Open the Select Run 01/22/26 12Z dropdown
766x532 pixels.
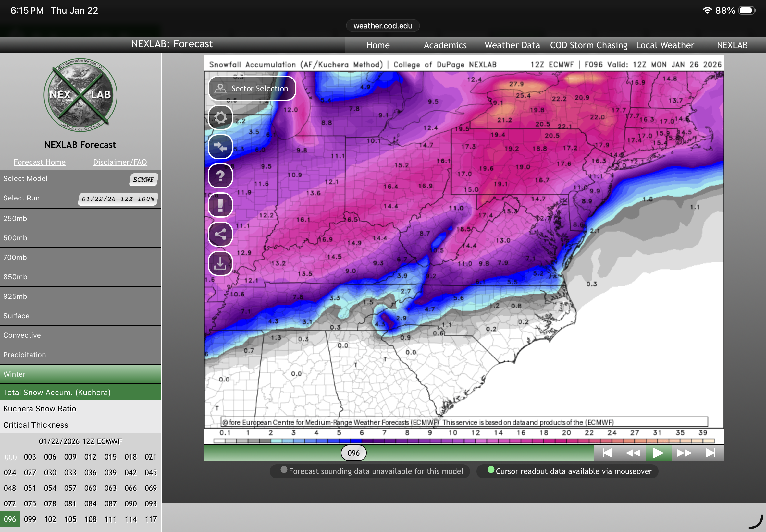pos(118,199)
